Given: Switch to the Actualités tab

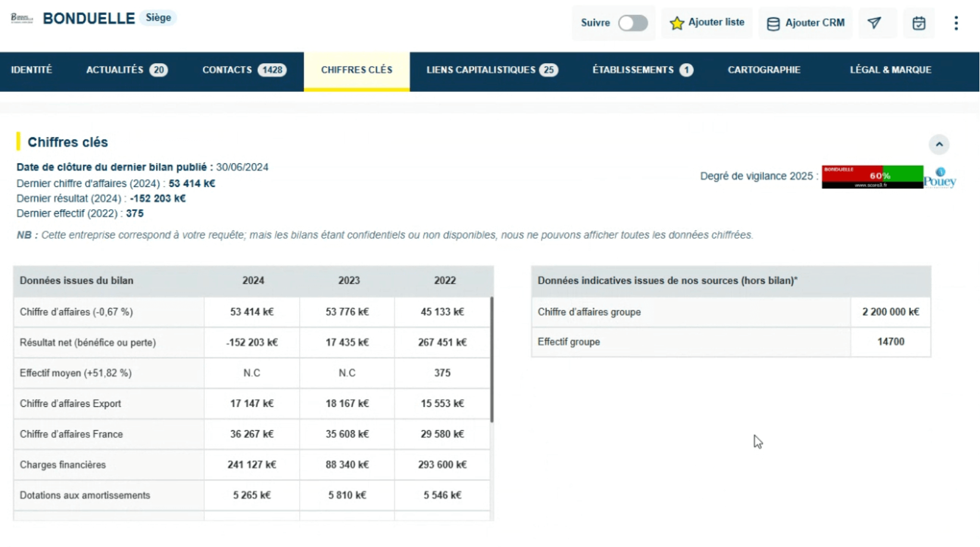Looking at the screenshot, I should (127, 70).
